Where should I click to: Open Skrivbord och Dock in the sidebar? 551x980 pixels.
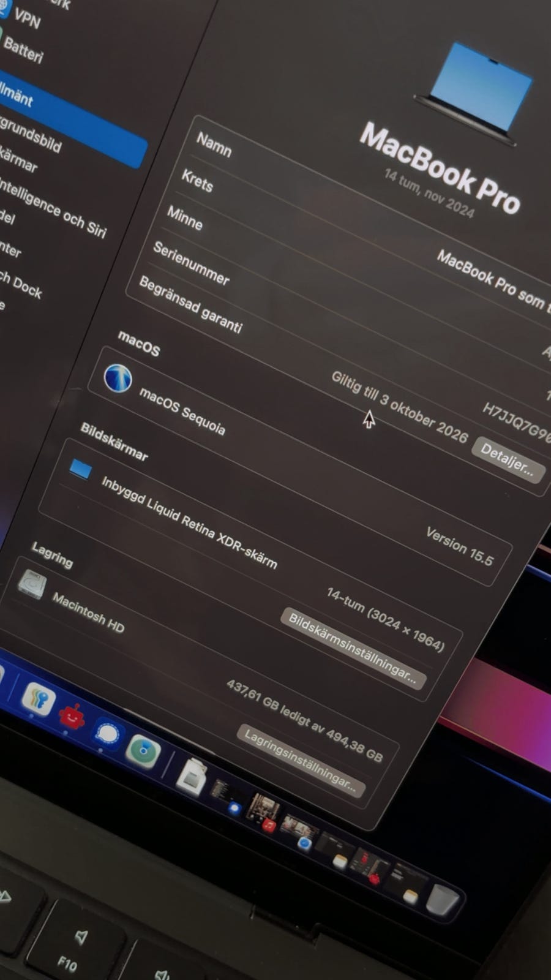[21, 285]
